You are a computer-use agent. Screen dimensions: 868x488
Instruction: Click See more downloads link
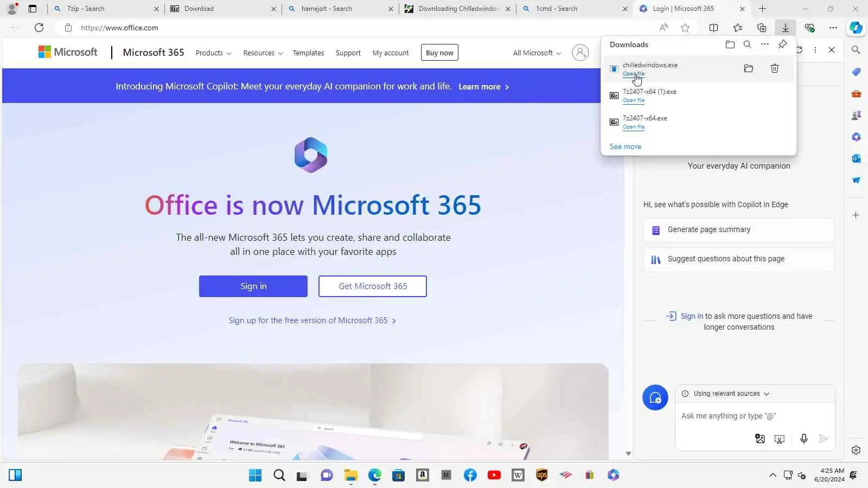[x=626, y=146]
